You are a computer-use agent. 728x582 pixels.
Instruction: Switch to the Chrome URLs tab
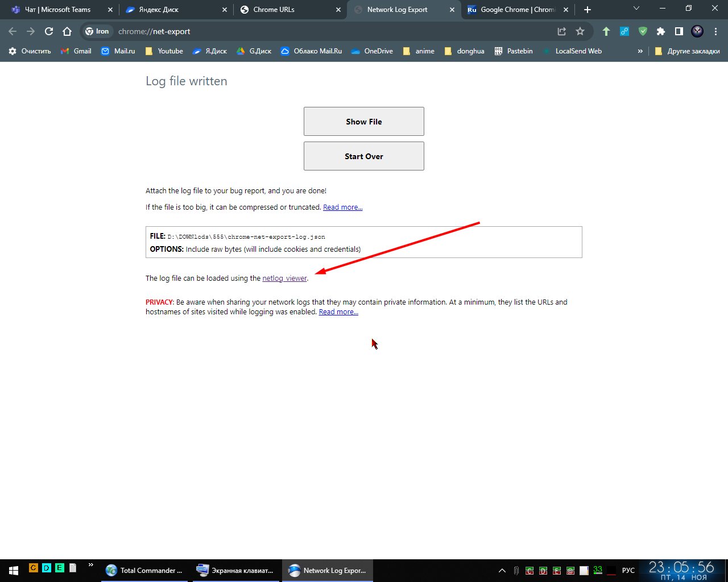[x=290, y=10]
